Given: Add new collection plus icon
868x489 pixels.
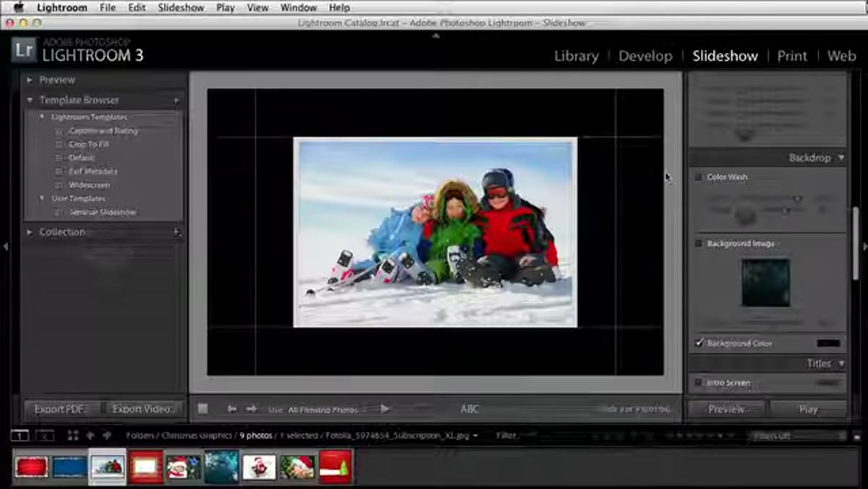Looking at the screenshot, I should [176, 232].
